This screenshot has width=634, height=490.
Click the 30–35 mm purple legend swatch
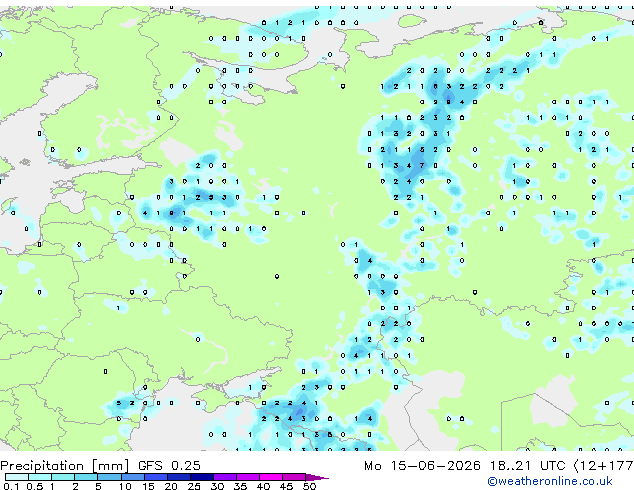225,477
